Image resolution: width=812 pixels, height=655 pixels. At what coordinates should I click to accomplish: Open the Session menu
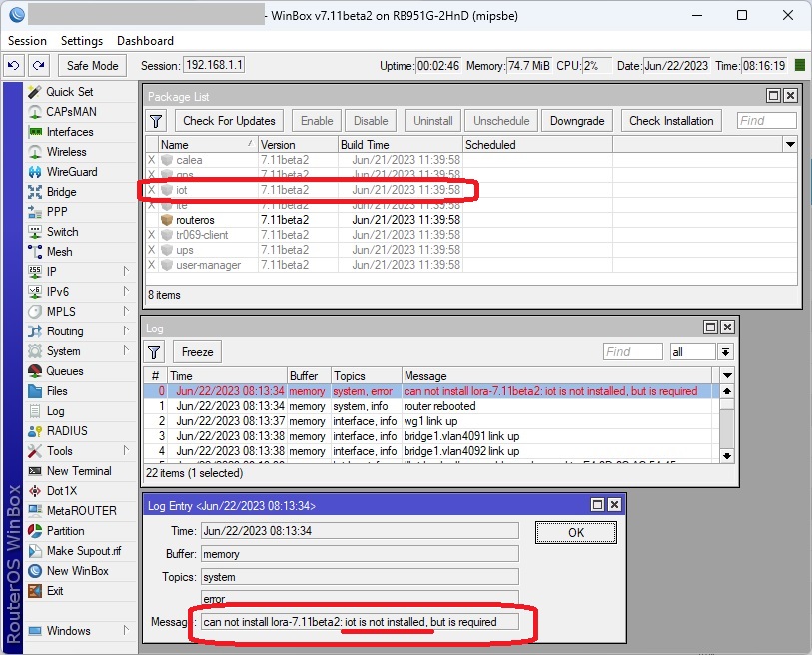tap(27, 41)
